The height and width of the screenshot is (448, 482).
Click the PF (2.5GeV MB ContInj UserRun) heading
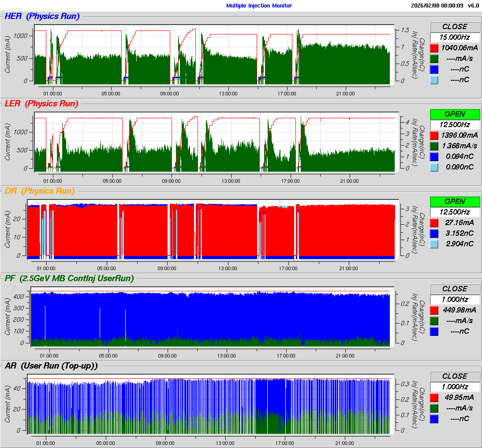(x=69, y=278)
